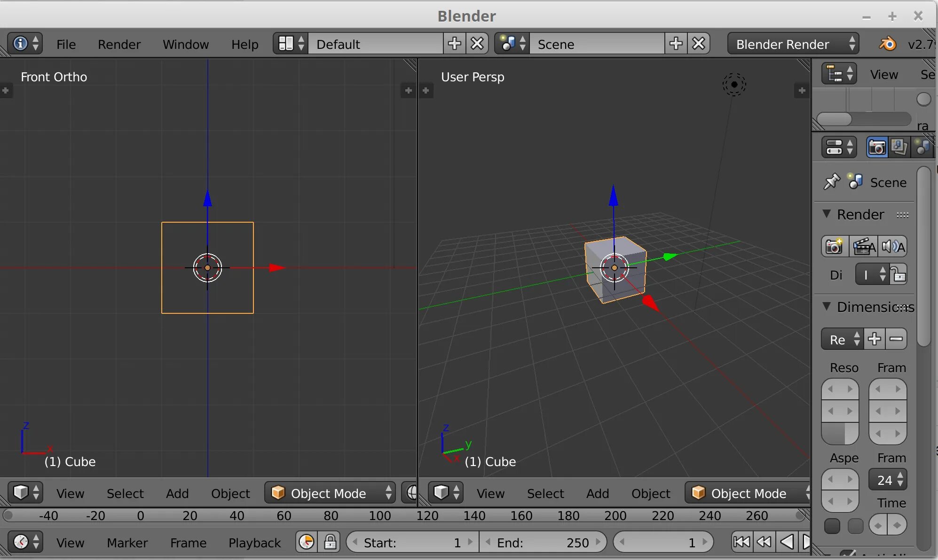Toggle the timeline preview range clock button
This screenshot has width=938, height=560.
point(307,542)
